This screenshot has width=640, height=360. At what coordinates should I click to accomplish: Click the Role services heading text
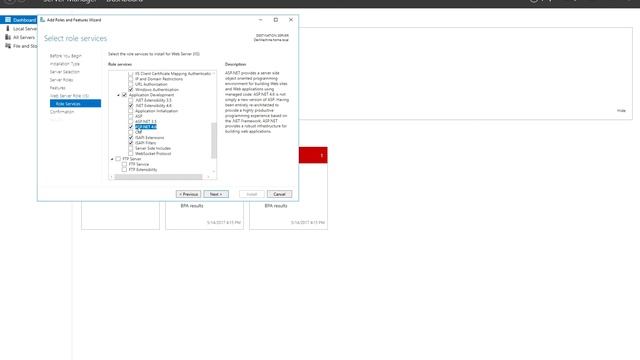(120, 64)
